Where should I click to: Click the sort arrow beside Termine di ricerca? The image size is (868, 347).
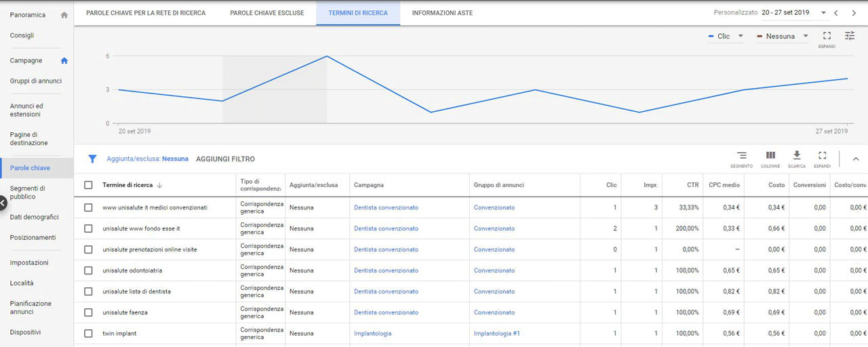click(159, 185)
